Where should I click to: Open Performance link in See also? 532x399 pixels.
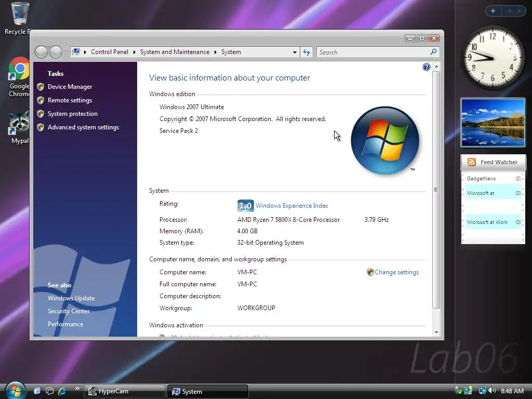(65, 324)
